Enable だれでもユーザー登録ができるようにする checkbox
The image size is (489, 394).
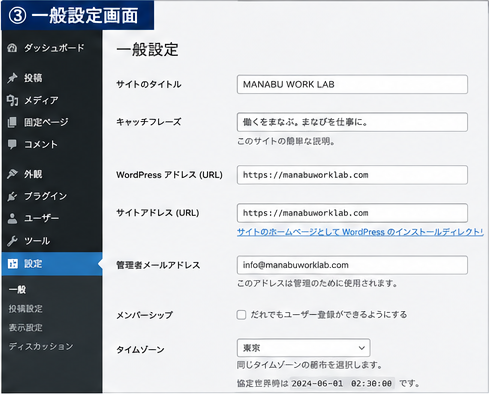(x=241, y=315)
